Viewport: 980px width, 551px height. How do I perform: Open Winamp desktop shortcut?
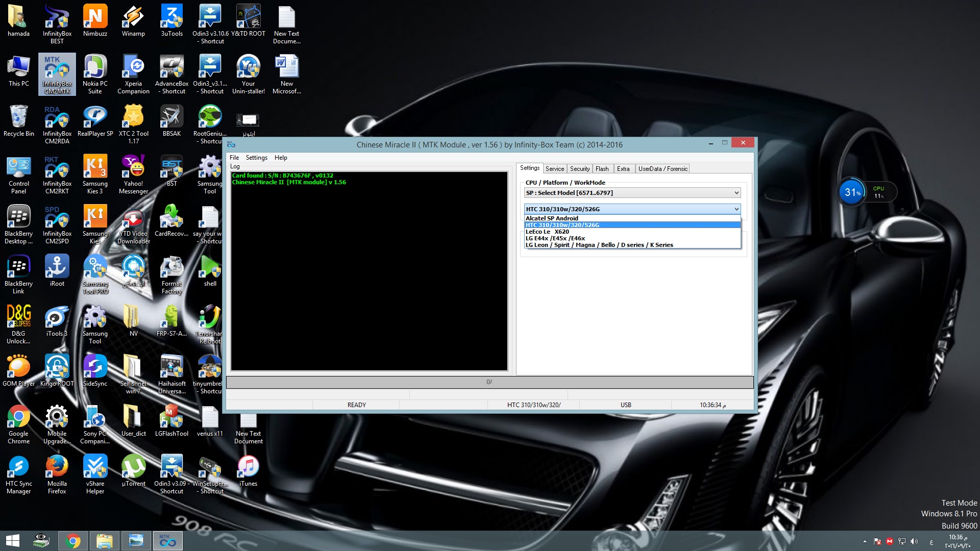[133, 20]
